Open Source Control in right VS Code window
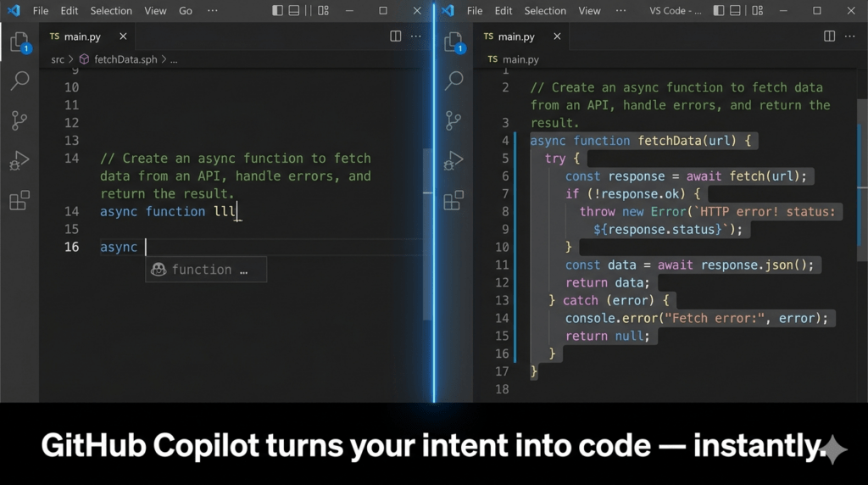The height and width of the screenshot is (485, 868). (453, 120)
